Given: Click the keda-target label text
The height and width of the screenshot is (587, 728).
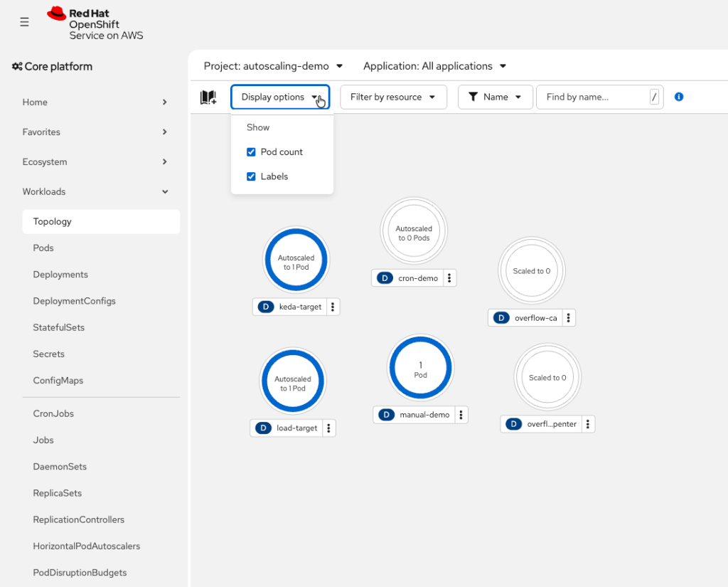Looking at the screenshot, I should coord(300,307).
